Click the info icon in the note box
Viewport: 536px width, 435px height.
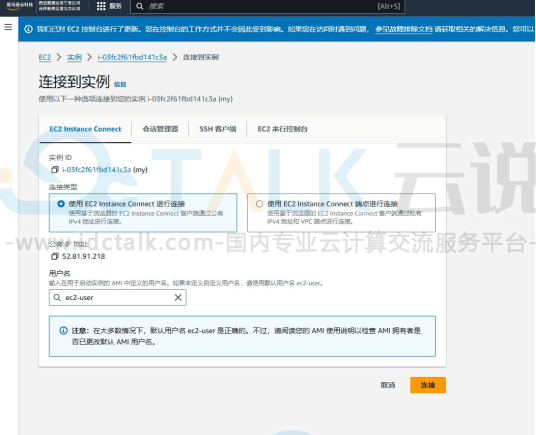click(64, 330)
